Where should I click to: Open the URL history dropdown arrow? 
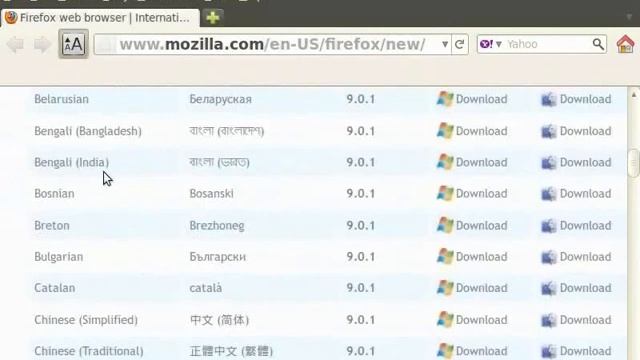[x=445, y=44]
